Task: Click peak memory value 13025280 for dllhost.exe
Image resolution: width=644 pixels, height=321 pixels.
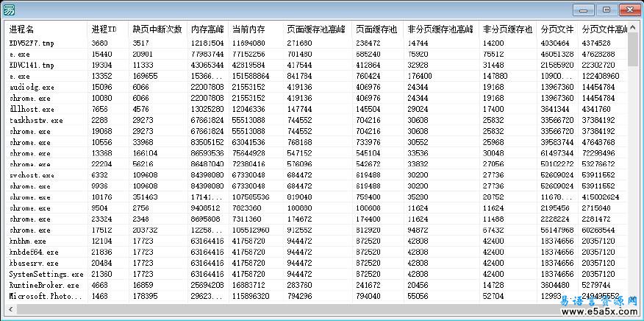Action: tap(207, 110)
